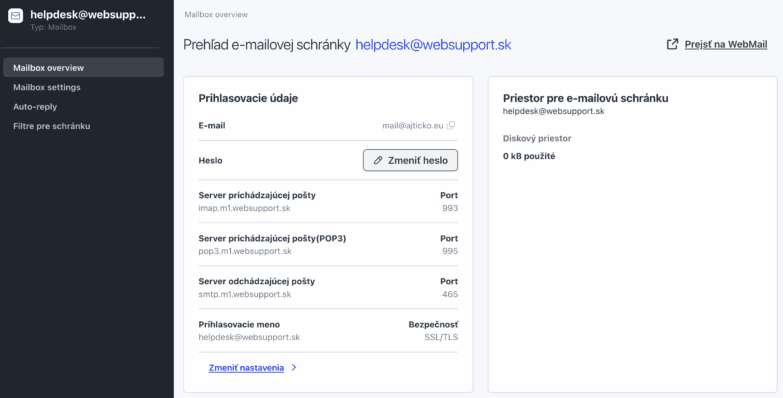Select the pop3.m1.websupport.sk server text
The height and width of the screenshot is (398, 783).
tap(245, 251)
